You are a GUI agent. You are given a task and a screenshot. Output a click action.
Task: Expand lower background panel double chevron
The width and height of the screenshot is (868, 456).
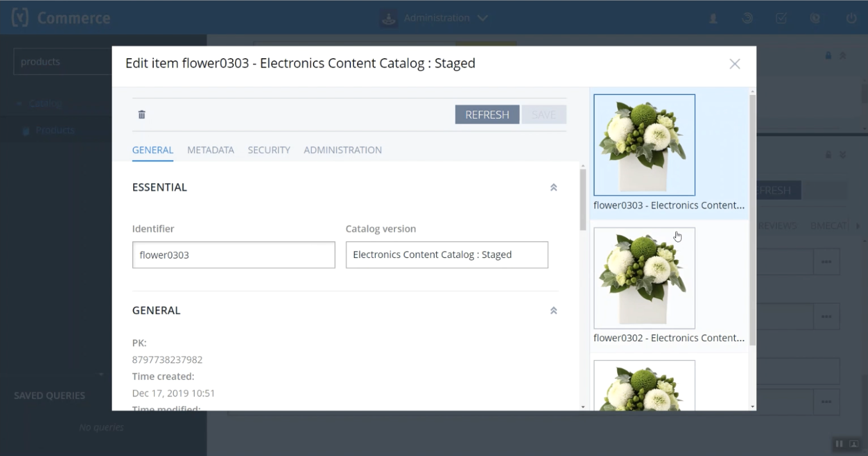[842, 155]
